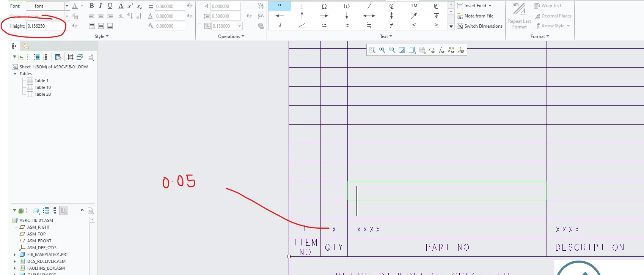Viewport: 644px width, 275px height.
Task: Align text left
Action: point(91,16)
